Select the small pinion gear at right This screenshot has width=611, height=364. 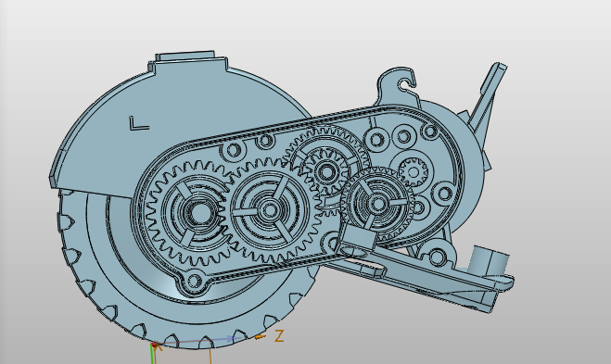(414, 171)
